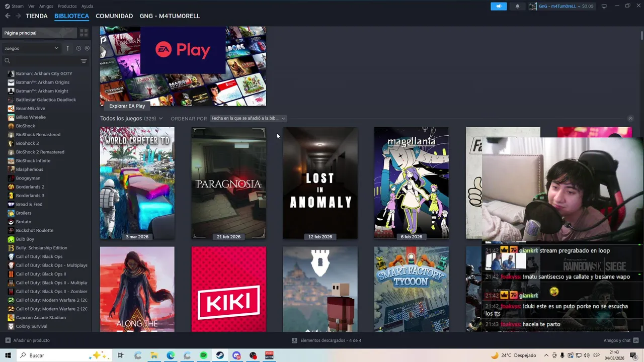Image resolution: width=644 pixels, height=362 pixels.
Task: Switch library to collections grid view icon
Action: pyautogui.click(x=84, y=33)
